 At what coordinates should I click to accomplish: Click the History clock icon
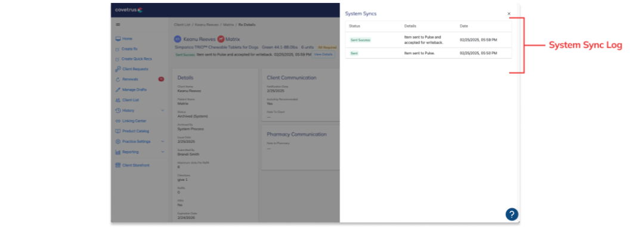118,110
